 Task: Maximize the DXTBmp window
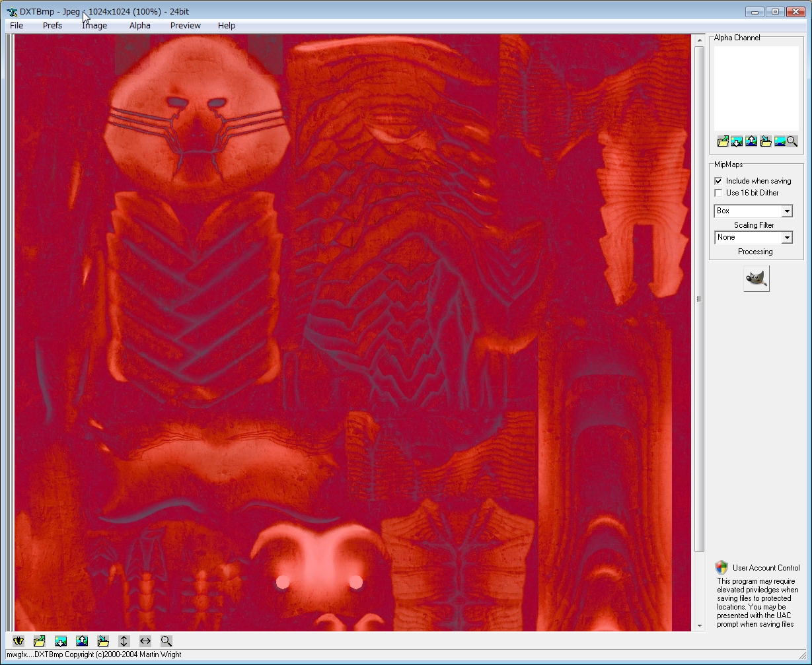[x=775, y=11]
